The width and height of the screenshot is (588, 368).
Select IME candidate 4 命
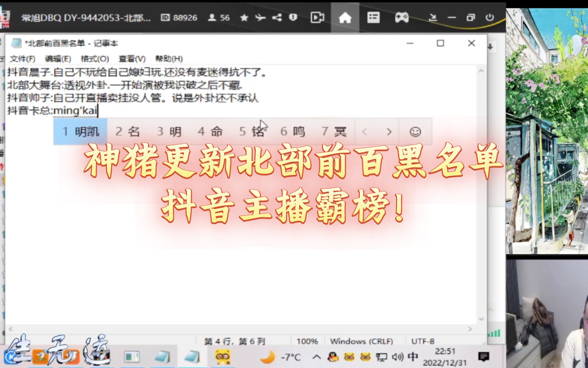210,132
